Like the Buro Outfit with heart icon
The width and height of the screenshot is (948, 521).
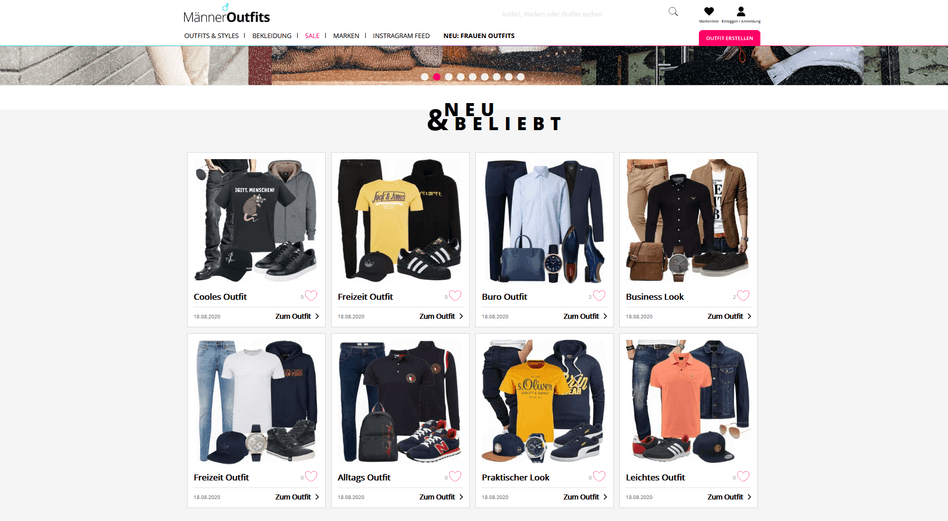[x=599, y=296]
